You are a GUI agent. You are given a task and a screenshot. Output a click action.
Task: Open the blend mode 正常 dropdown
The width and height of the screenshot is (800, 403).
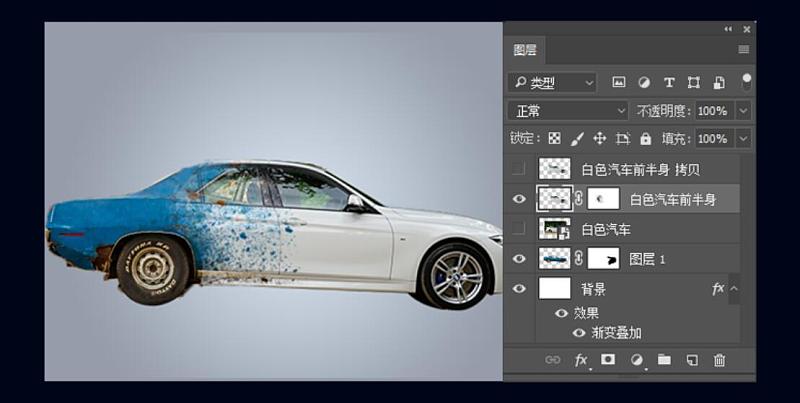568,111
